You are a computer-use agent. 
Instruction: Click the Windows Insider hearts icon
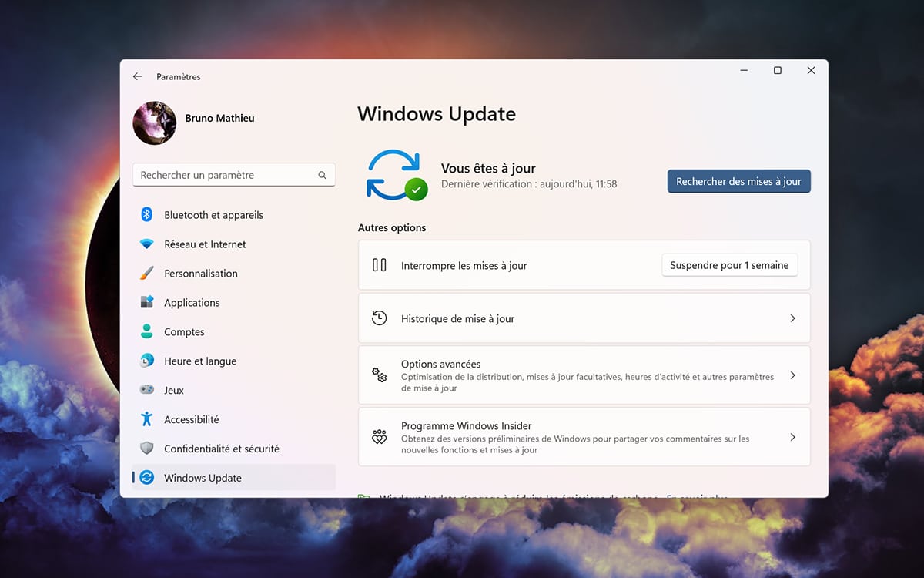tap(379, 437)
